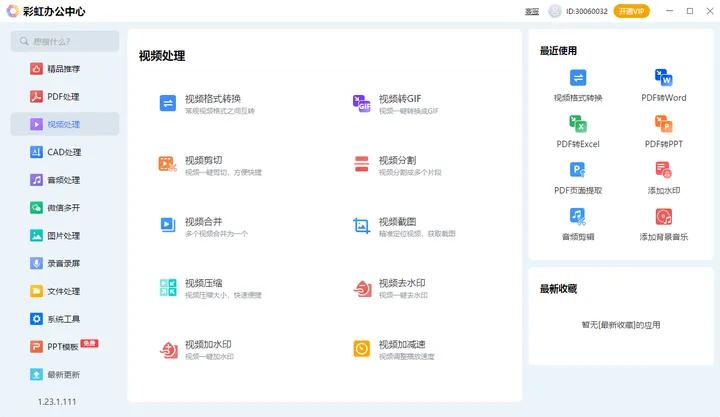Open the 视频转GIF tool icon
Image resolution: width=720 pixels, height=417 pixels.
(x=361, y=103)
